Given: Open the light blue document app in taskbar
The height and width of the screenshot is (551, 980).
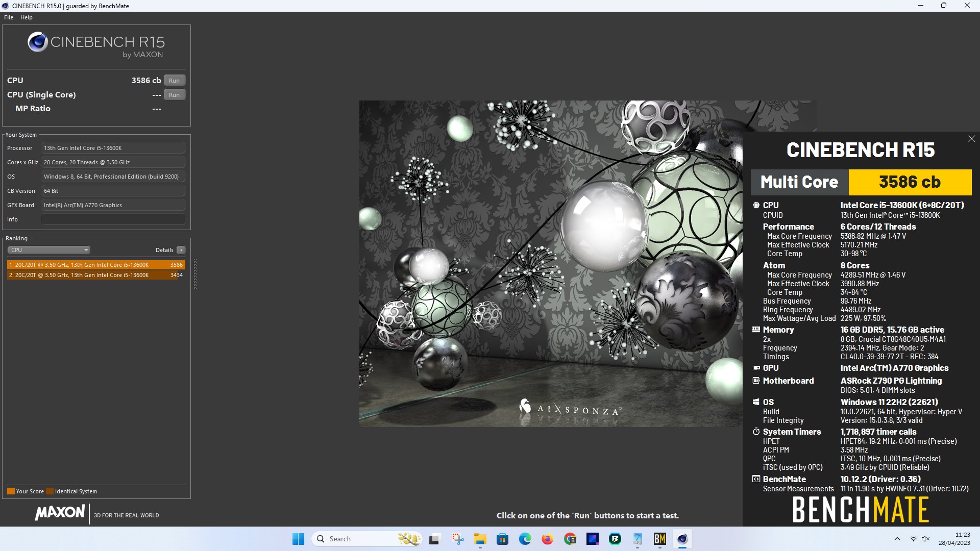Looking at the screenshot, I should [638, 539].
